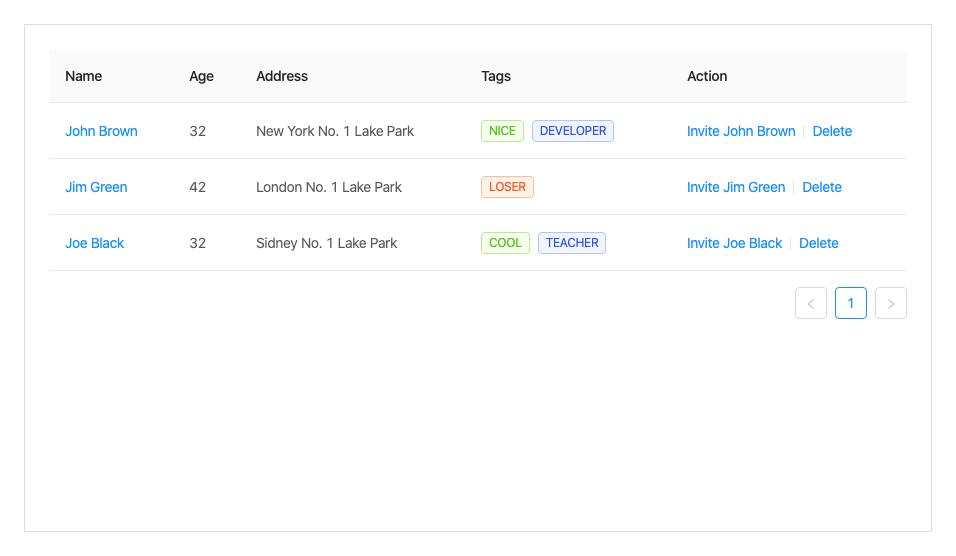
Task: Click Invite John Brown
Action: [x=741, y=131]
